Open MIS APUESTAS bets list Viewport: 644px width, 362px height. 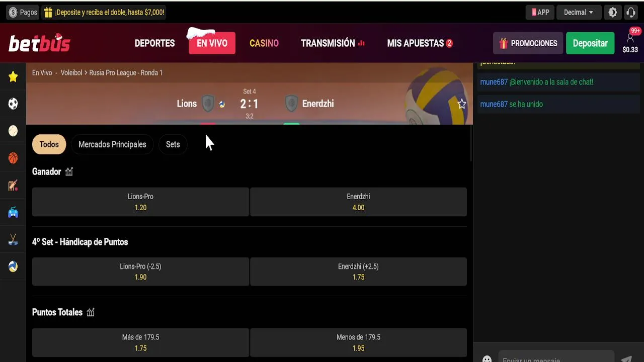420,43
